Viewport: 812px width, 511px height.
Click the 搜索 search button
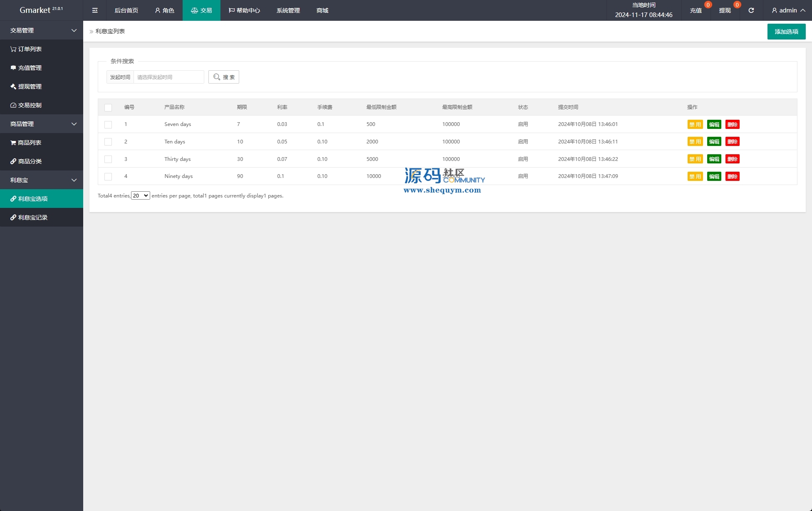[x=224, y=77]
